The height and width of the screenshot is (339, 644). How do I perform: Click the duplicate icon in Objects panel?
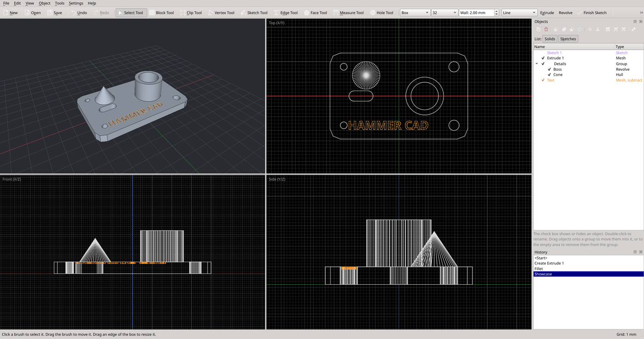click(x=539, y=29)
